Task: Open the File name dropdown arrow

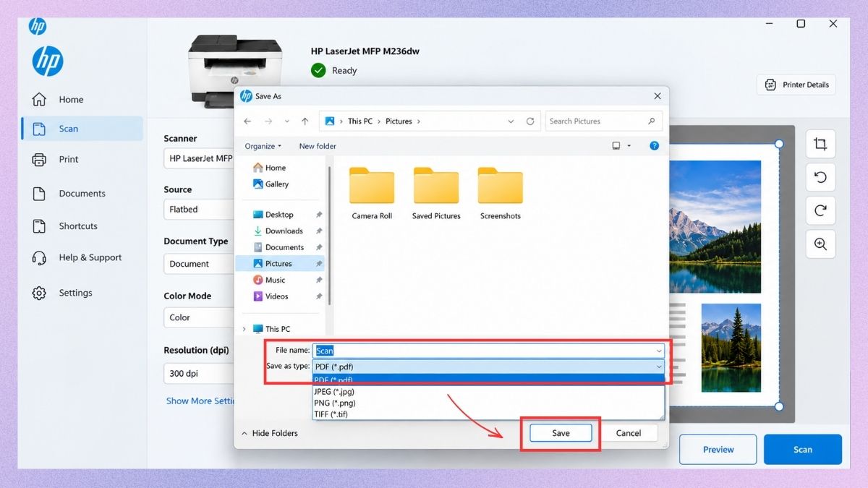Action: pos(659,351)
